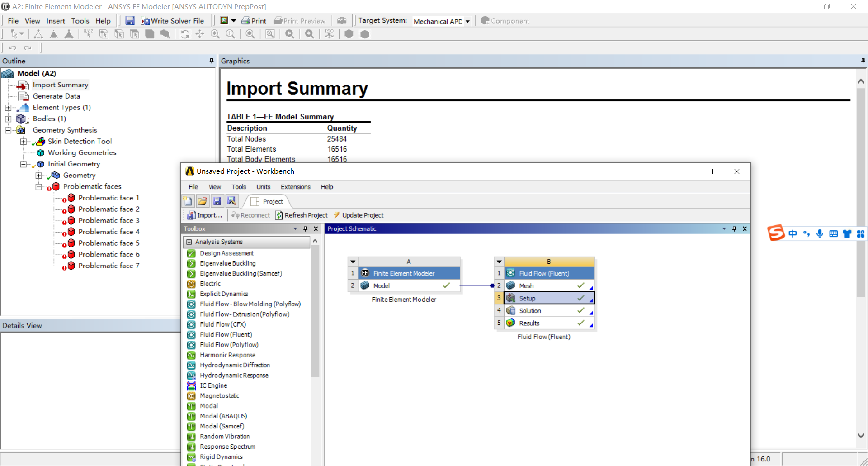Click Sogou input microphone icon

[x=820, y=233]
